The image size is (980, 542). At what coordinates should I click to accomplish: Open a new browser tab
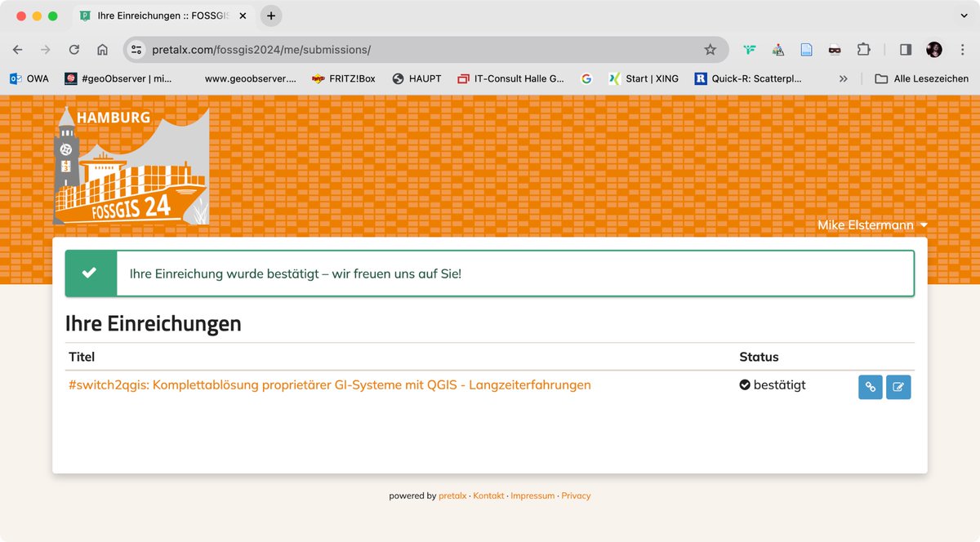click(271, 16)
